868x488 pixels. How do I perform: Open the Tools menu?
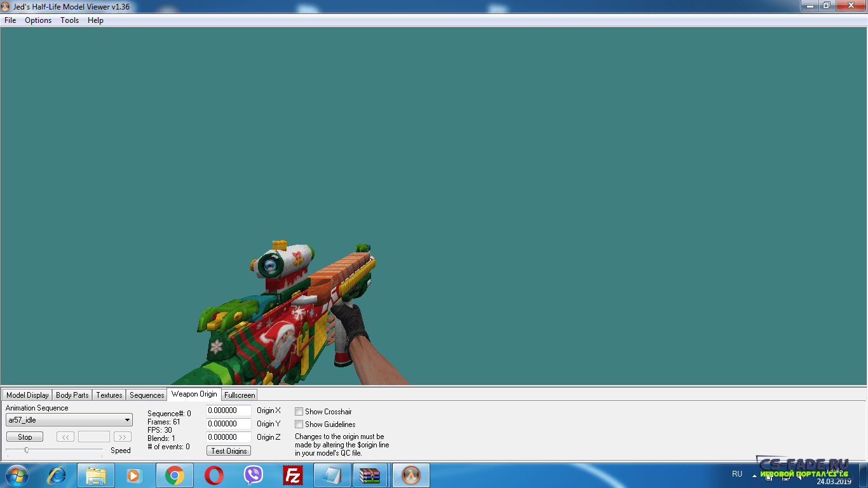[70, 20]
